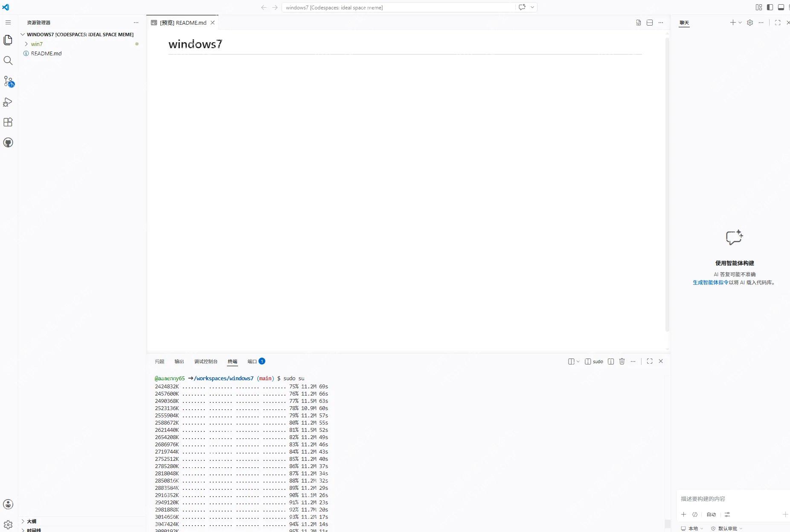
Task: Click the 资源管理器 explorer title
Action: tap(38, 23)
